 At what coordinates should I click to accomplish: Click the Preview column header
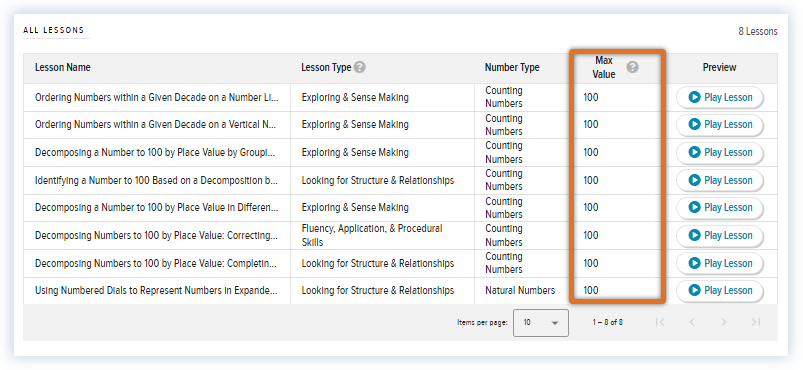click(x=720, y=67)
